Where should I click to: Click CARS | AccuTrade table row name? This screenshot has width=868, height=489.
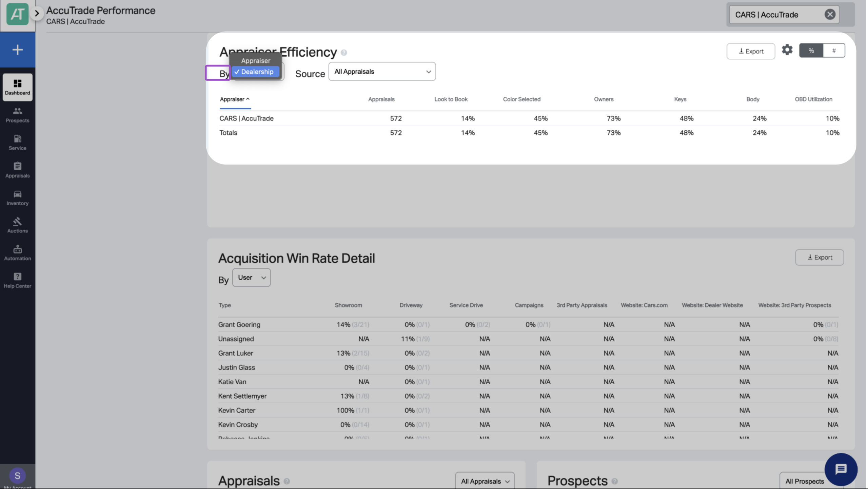[246, 118]
